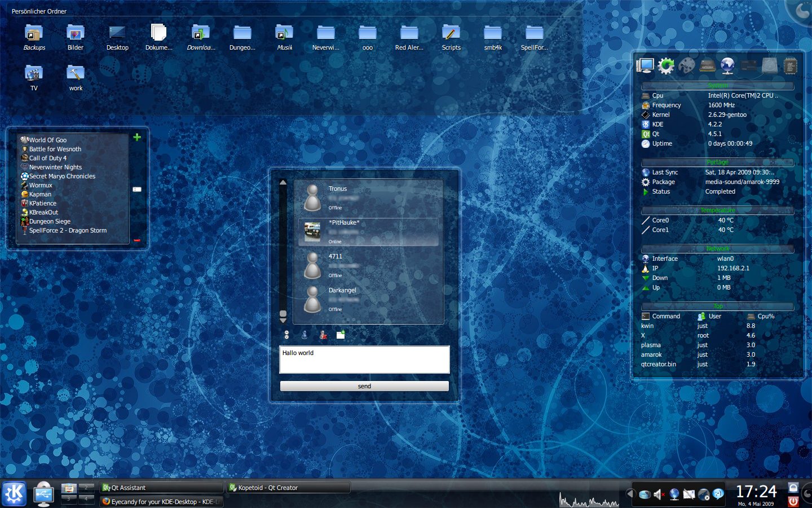Click the mail envelope tray icon
Viewport: 812px width, 508px height.
(x=689, y=495)
